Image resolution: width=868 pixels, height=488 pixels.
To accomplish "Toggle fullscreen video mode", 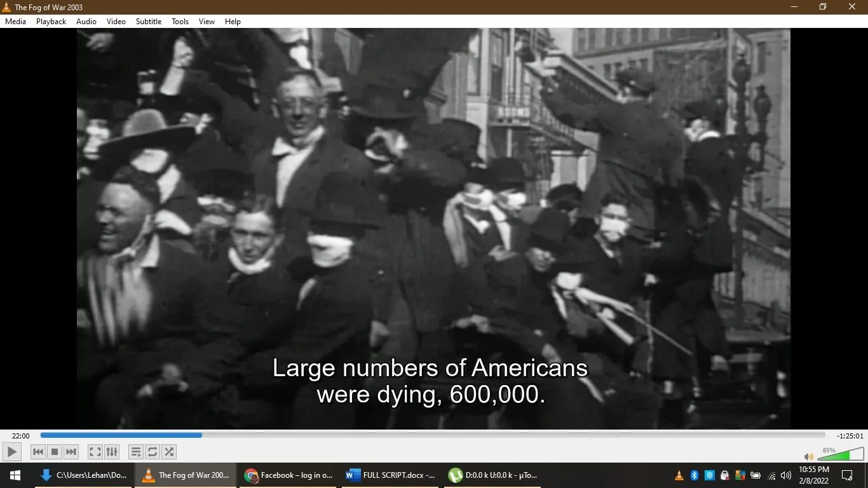I will [95, 452].
